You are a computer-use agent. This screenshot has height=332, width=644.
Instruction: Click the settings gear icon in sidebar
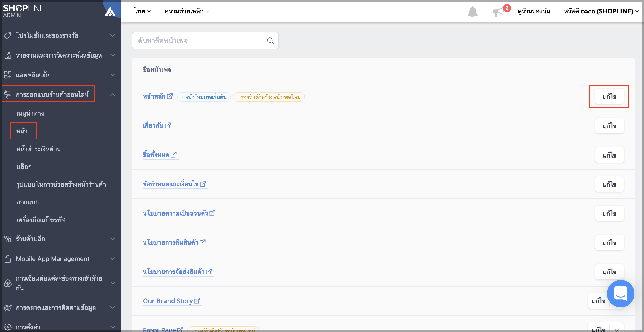point(8,327)
